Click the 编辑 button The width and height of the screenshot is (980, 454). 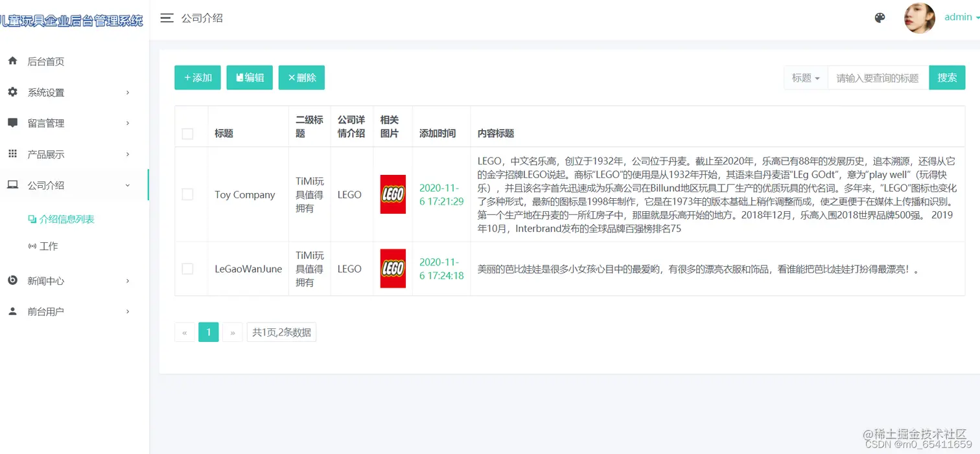250,78
